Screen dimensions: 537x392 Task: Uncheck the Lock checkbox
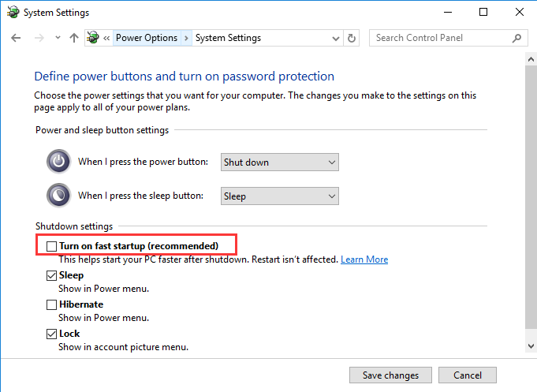[52, 334]
